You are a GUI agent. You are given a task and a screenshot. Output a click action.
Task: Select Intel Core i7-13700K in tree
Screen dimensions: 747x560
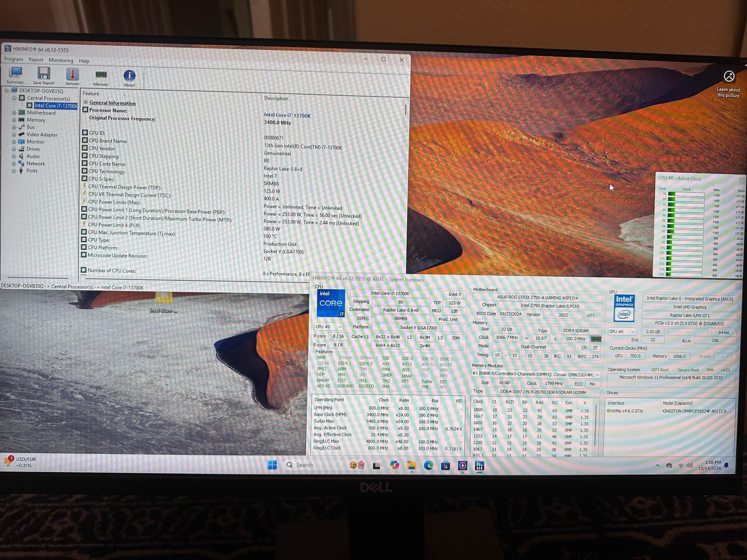click(x=56, y=106)
